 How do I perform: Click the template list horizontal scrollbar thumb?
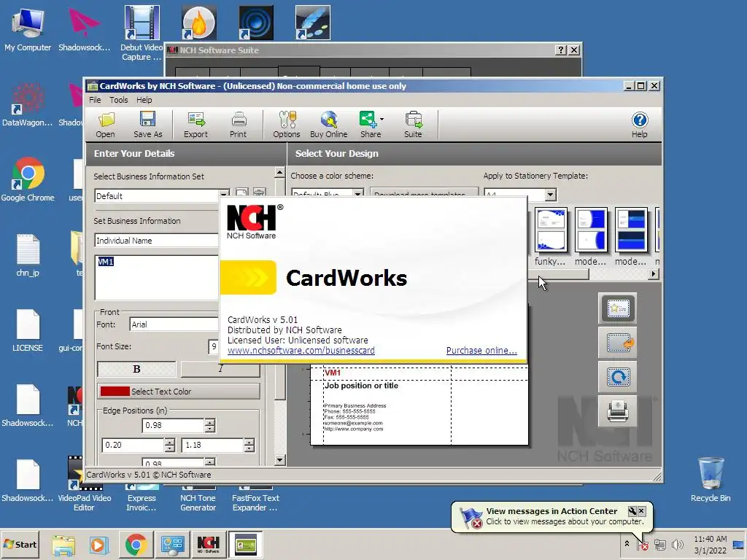point(558,274)
